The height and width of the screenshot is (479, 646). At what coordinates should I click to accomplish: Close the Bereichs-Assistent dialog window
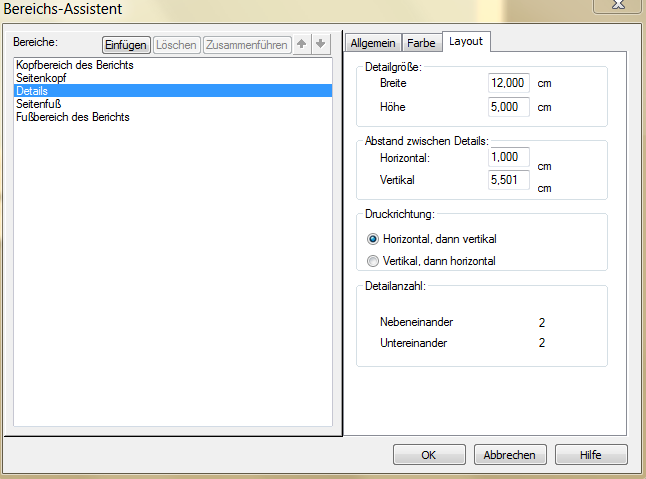pos(616,5)
